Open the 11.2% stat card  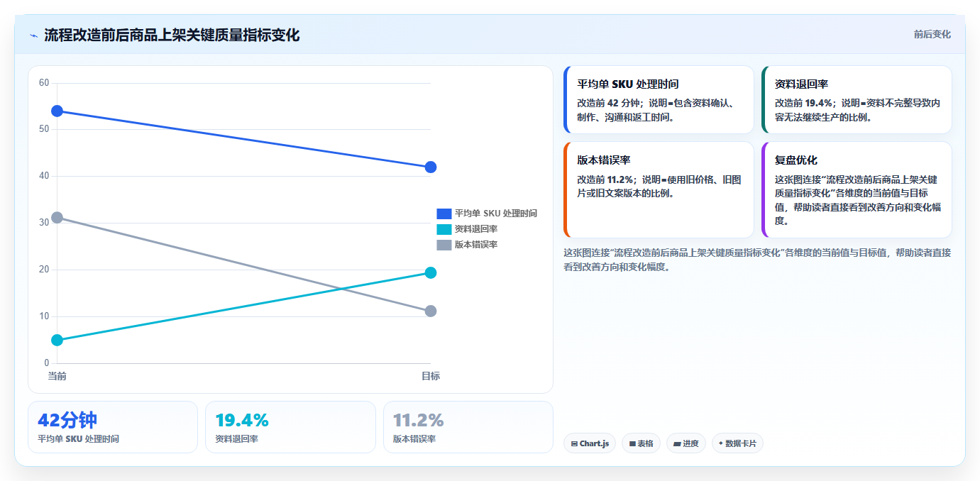(x=468, y=427)
